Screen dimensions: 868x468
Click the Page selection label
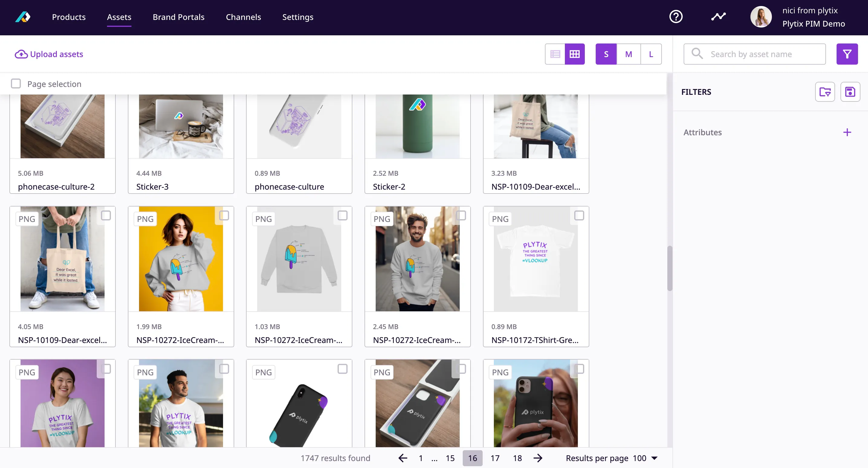(54, 84)
